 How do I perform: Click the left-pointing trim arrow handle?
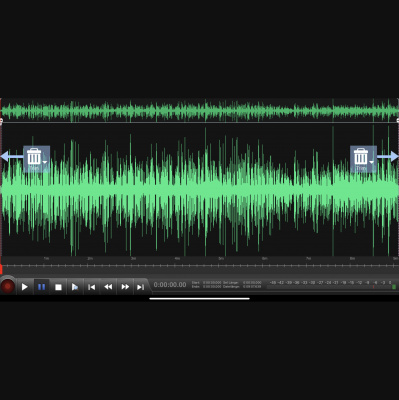pyautogui.click(x=11, y=156)
